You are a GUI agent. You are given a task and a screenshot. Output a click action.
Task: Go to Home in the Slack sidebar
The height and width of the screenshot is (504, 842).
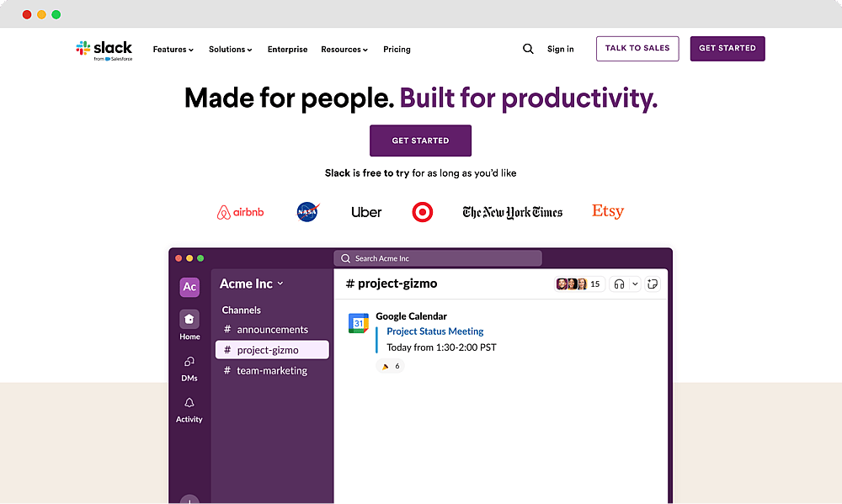(x=189, y=326)
